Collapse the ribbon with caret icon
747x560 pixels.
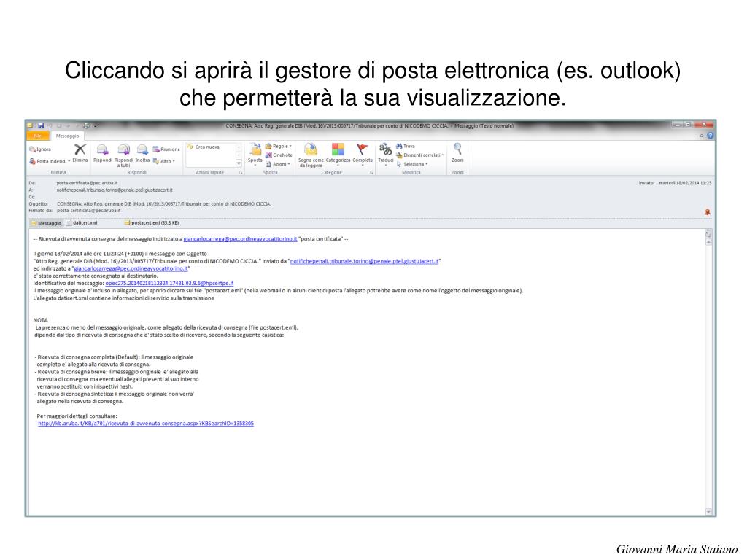coord(701,136)
